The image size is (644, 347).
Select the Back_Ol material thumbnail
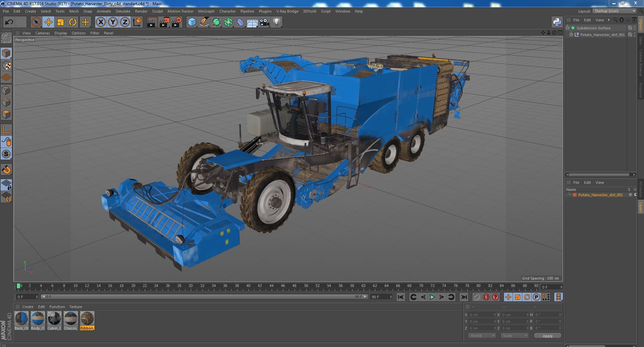21,321
